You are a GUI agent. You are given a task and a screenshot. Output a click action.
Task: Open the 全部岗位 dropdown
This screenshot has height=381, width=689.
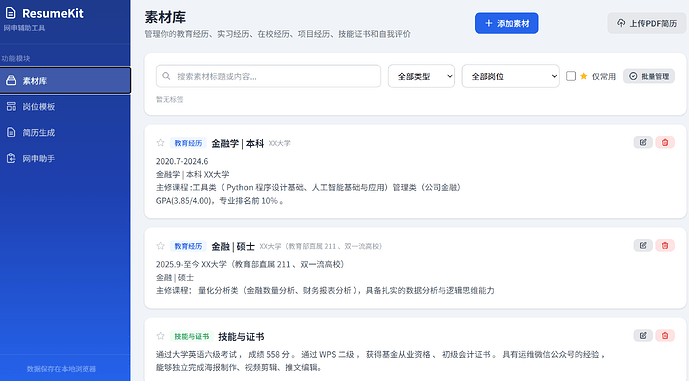click(x=510, y=76)
